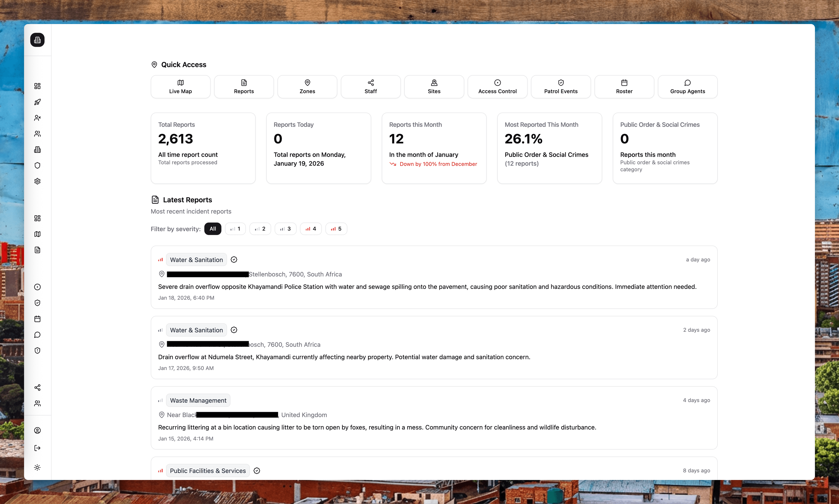Open the map icon in the sidebar

37,234
